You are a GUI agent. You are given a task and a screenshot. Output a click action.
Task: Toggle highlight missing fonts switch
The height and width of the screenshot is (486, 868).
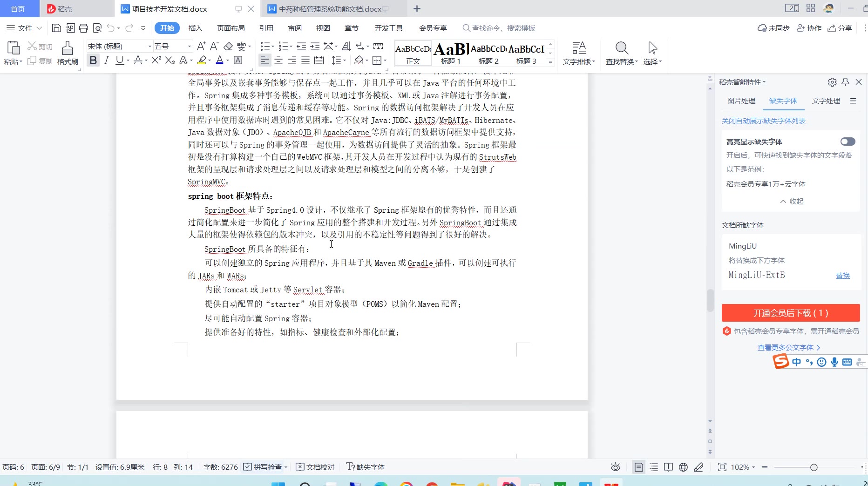pyautogui.click(x=848, y=142)
